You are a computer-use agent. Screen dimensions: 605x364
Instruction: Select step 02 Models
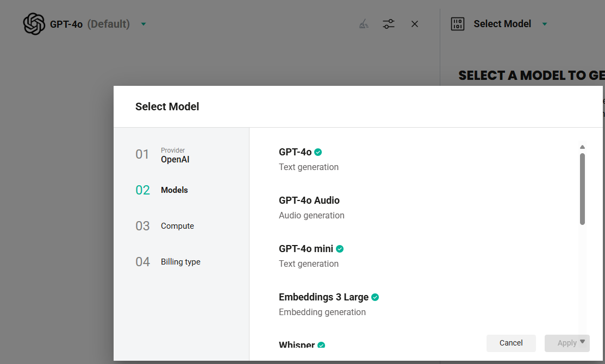click(161, 190)
